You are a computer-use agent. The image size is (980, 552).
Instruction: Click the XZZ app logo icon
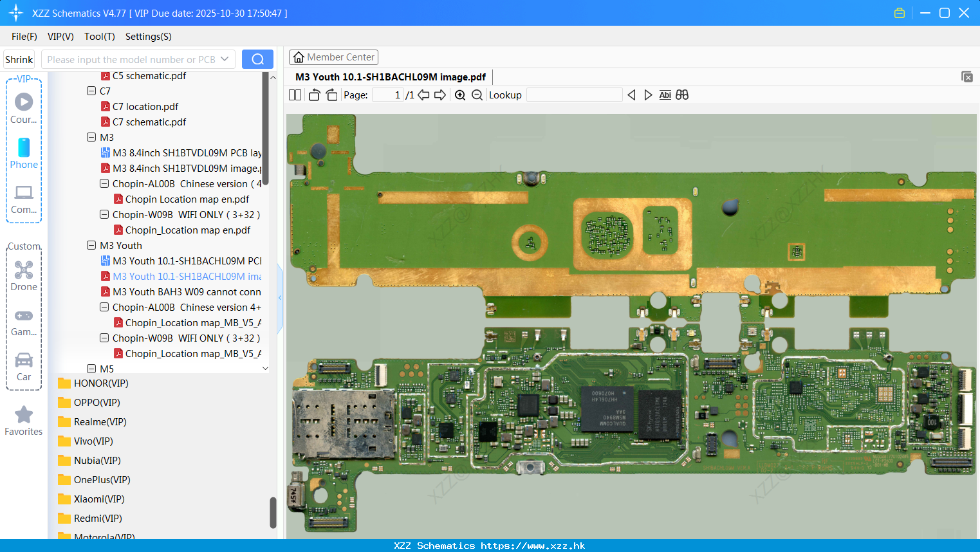[x=16, y=13]
